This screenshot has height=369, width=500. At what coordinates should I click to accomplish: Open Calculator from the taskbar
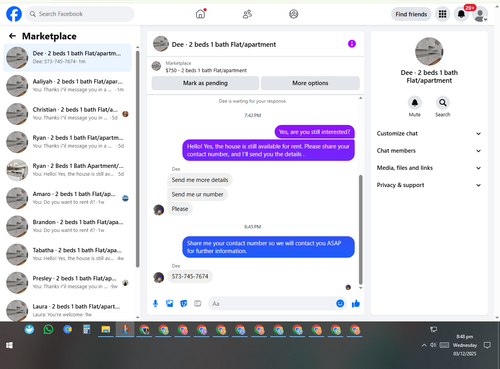(87, 330)
